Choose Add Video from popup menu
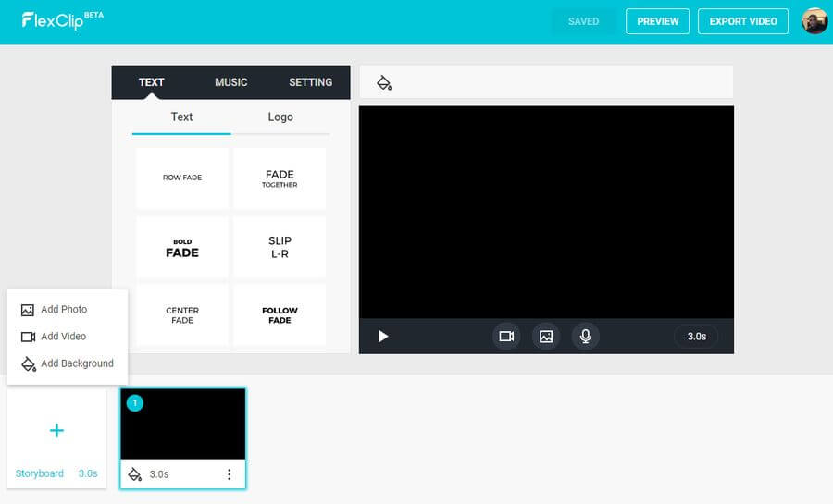 [63, 337]
